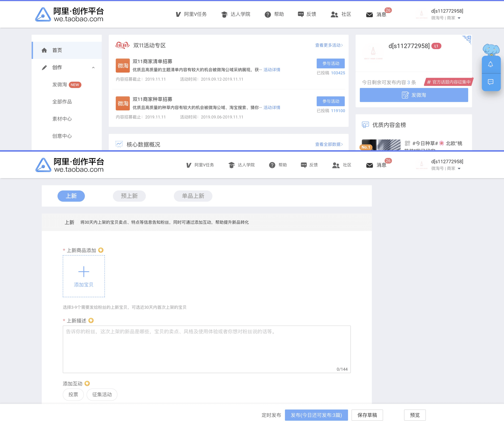
Task: Click 反馈 chat icon in lower header
Action: (304, 165)
